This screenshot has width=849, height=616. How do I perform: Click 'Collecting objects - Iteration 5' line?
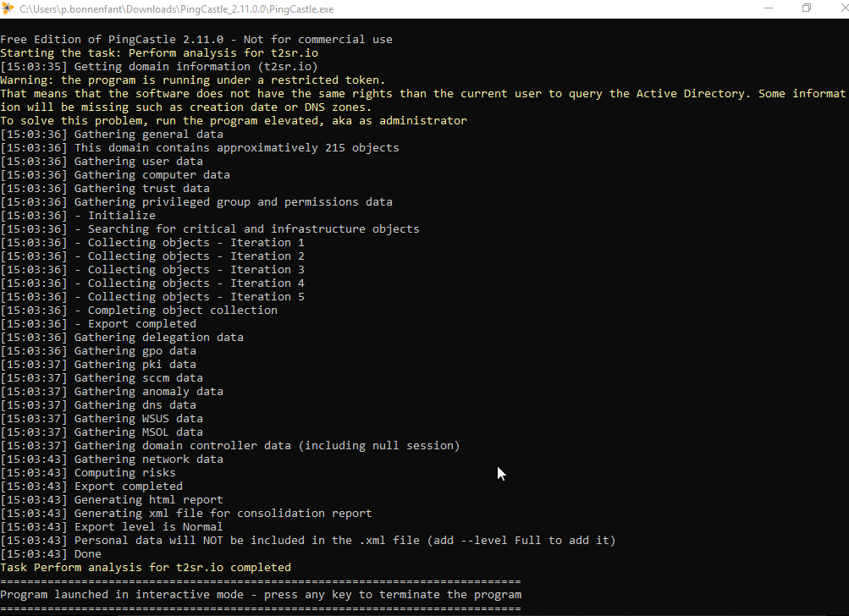click(152, 297)
